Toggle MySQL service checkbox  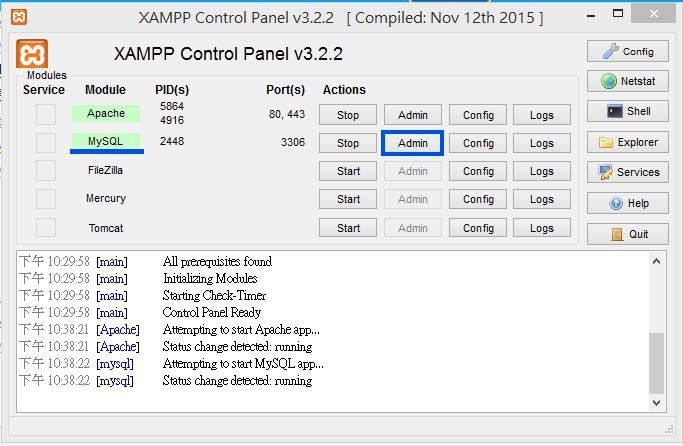tap(46, 142)
